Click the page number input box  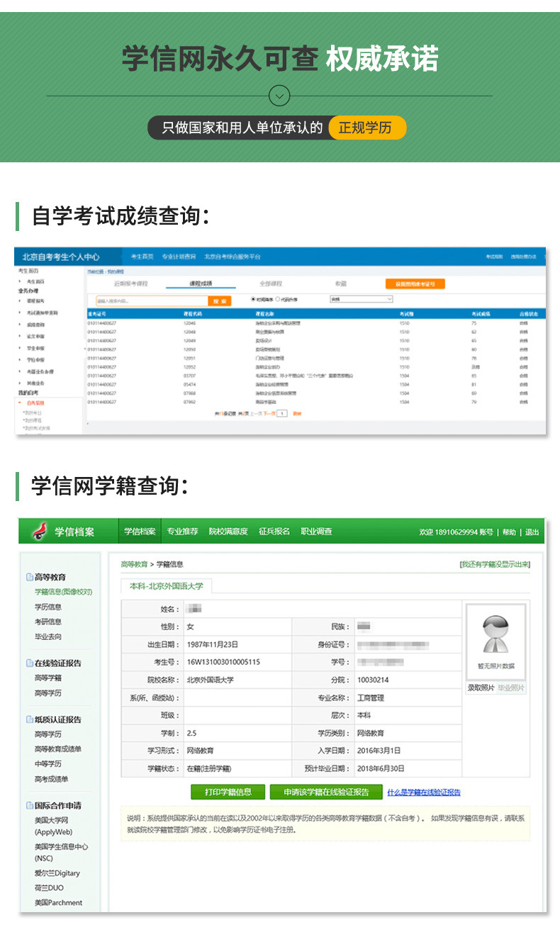(282, 412)
